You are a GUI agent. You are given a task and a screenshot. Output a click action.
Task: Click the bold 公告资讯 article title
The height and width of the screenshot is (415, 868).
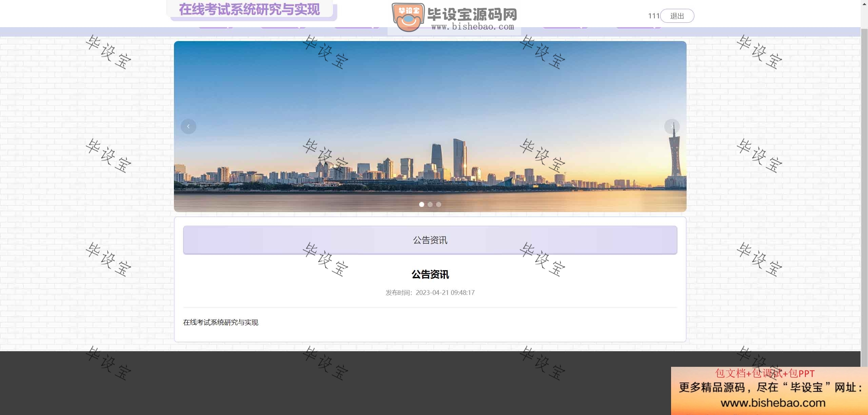point(430,275)
